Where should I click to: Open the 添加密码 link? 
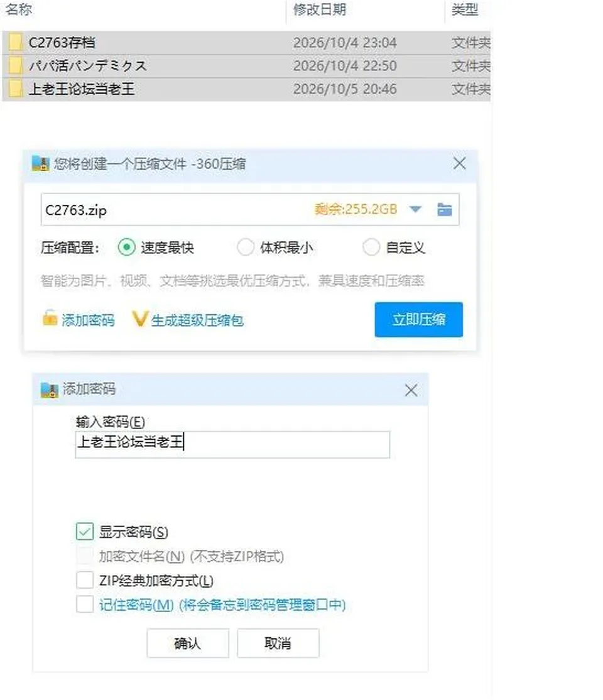(88, 320)
